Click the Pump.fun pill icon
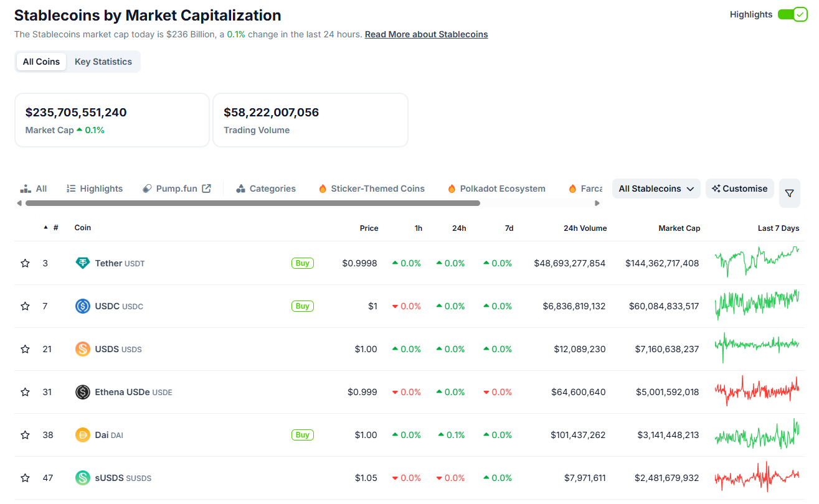 pyautogui.click(x=147, y=189)
